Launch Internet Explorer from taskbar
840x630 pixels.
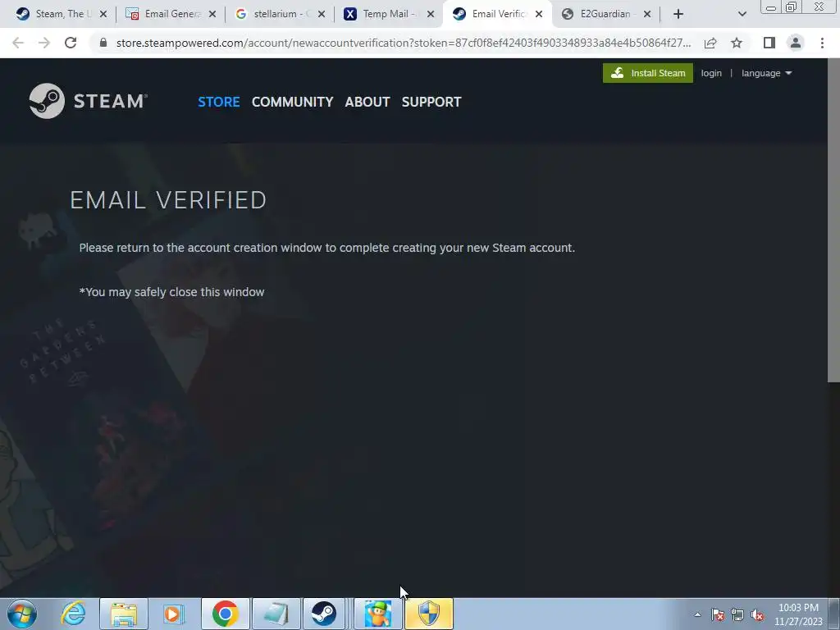tap(73, 614)
